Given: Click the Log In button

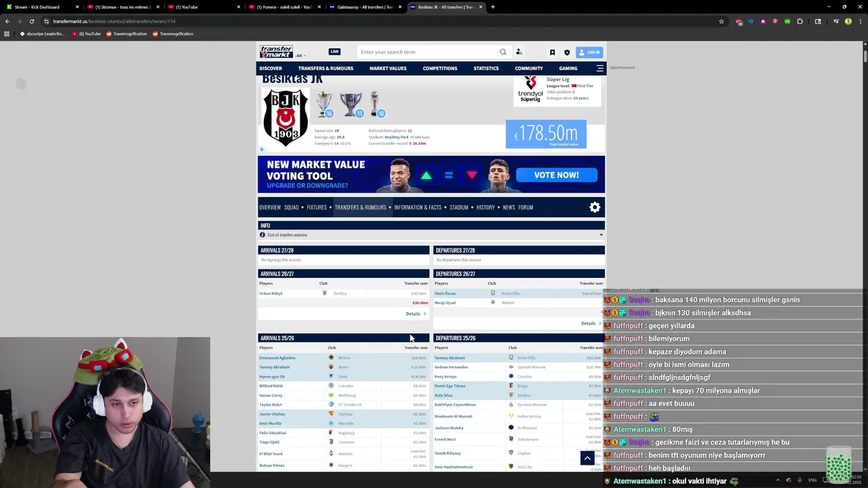Looking at the screenshot, I should click(x=589, y=52).
